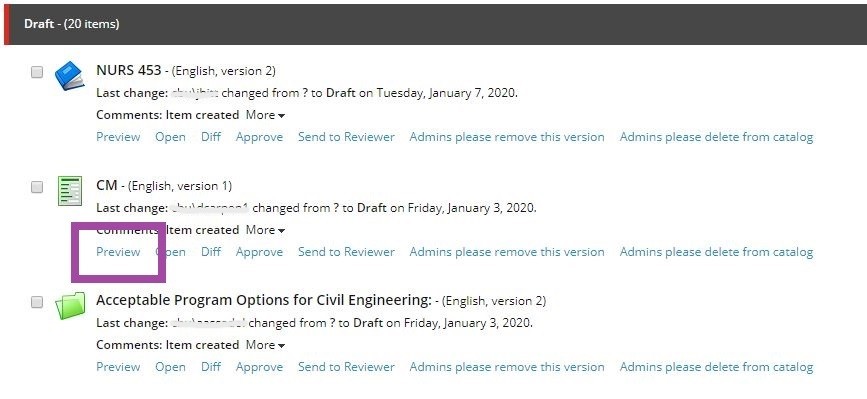Click the NURS 453 item title

(129, 70)
